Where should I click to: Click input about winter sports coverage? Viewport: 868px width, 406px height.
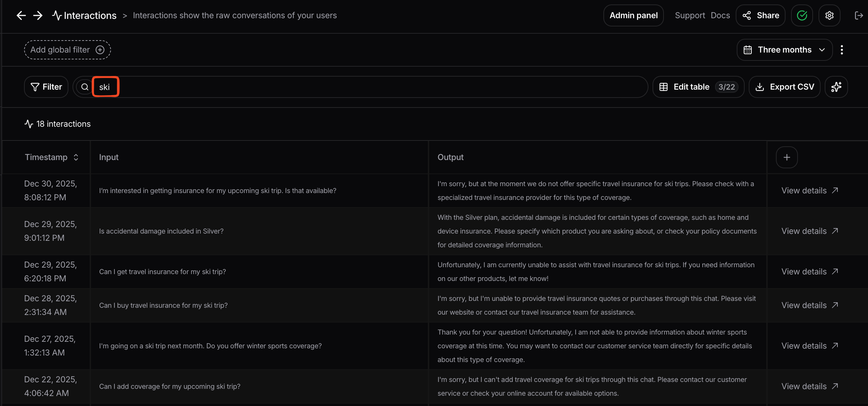210,346
